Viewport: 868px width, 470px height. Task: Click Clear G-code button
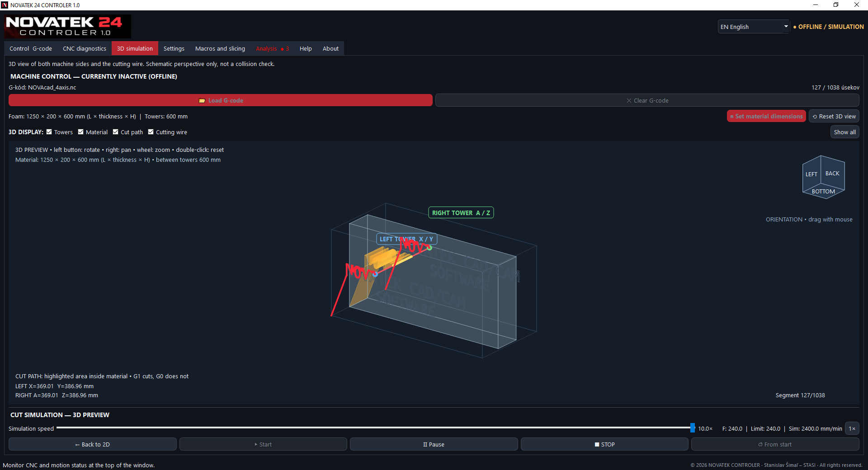647,100
